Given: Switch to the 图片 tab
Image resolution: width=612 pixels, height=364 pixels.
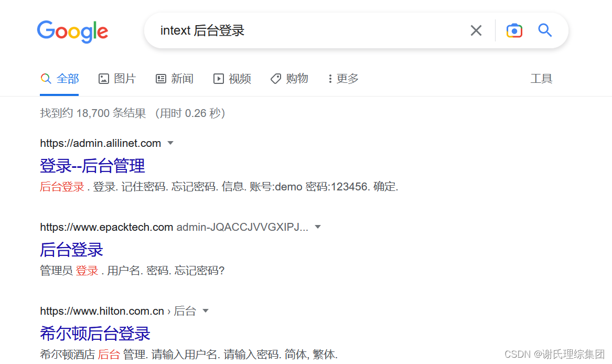Looking at the screenshot, I should coord(117,79).
